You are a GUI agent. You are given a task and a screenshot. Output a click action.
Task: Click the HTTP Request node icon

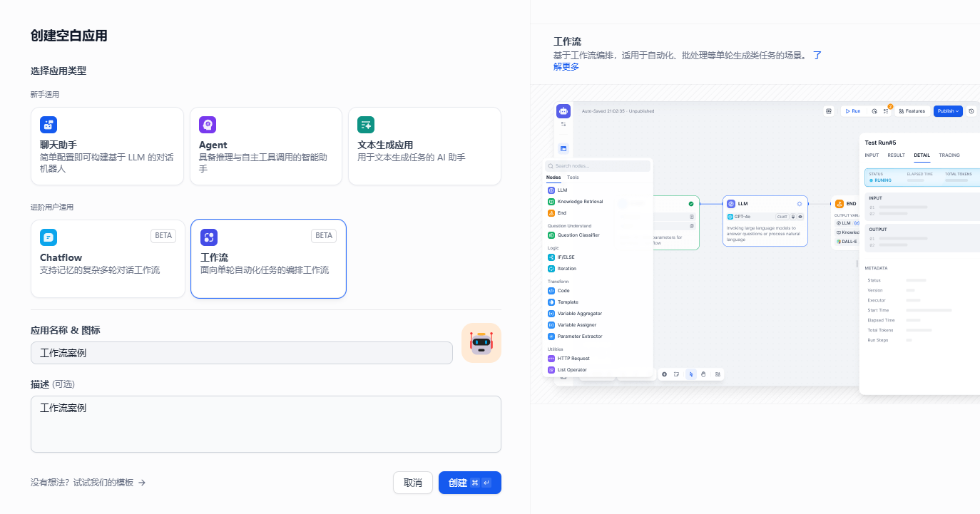coord(551,359)
